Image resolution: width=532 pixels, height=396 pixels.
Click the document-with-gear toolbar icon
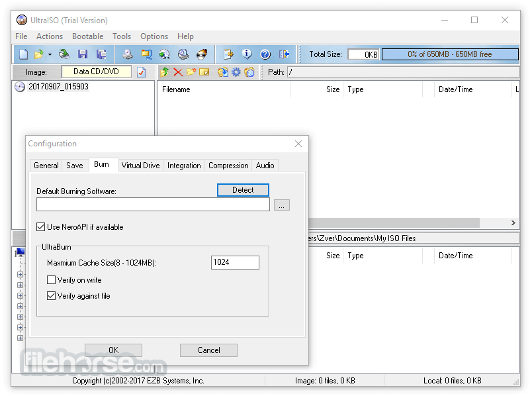[228, 54]
